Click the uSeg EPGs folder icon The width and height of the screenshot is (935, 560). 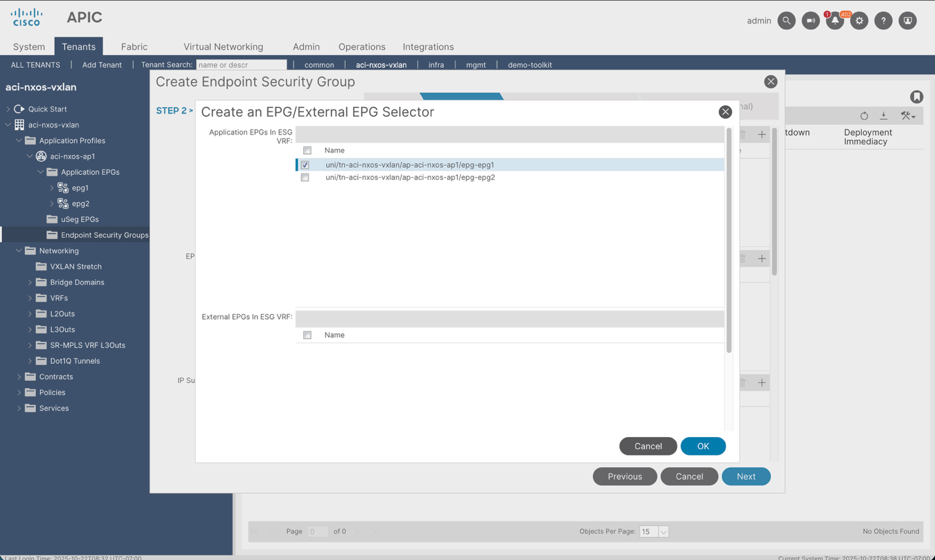52,219
